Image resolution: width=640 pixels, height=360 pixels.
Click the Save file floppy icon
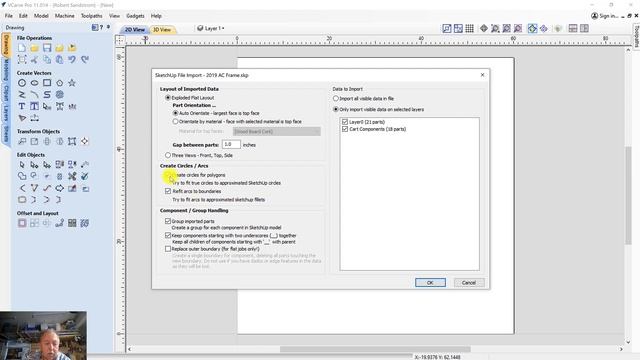47,48
